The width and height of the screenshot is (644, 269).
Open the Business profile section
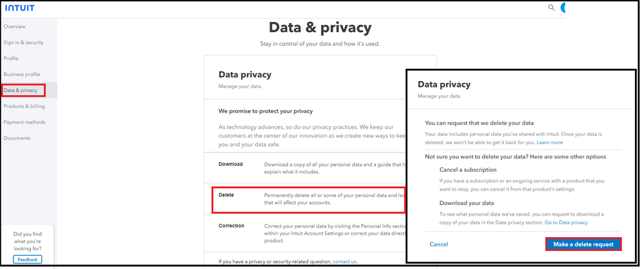[x=22, y=75]
